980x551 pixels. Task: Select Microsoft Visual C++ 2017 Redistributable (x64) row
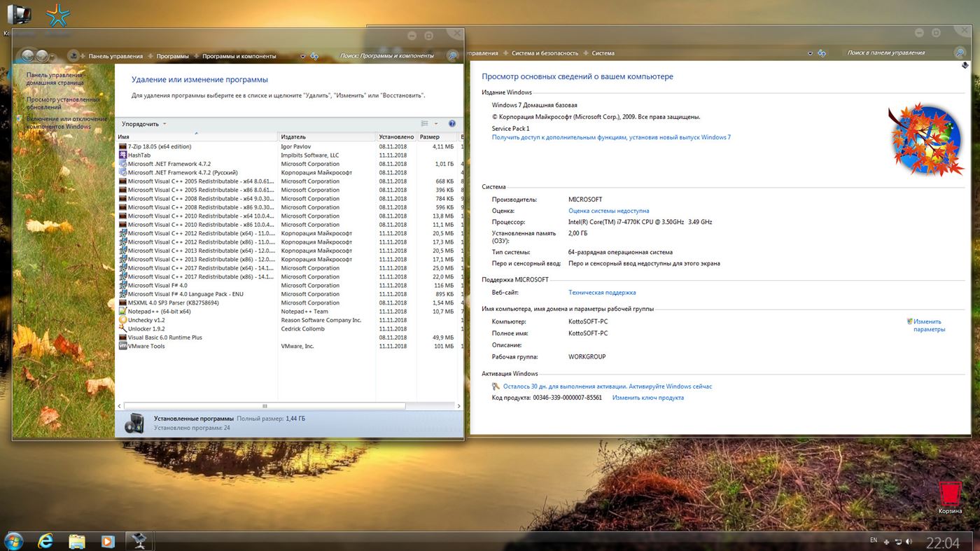(289, 268)
